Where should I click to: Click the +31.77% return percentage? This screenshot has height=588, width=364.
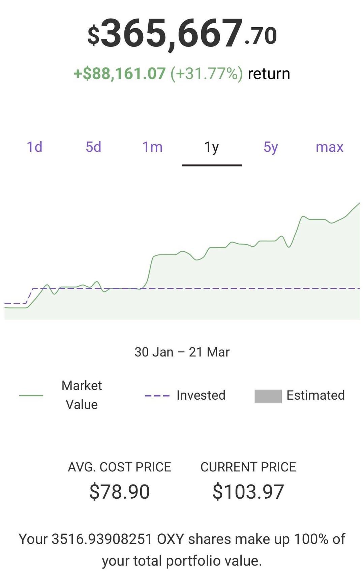(x=207, y=73)
